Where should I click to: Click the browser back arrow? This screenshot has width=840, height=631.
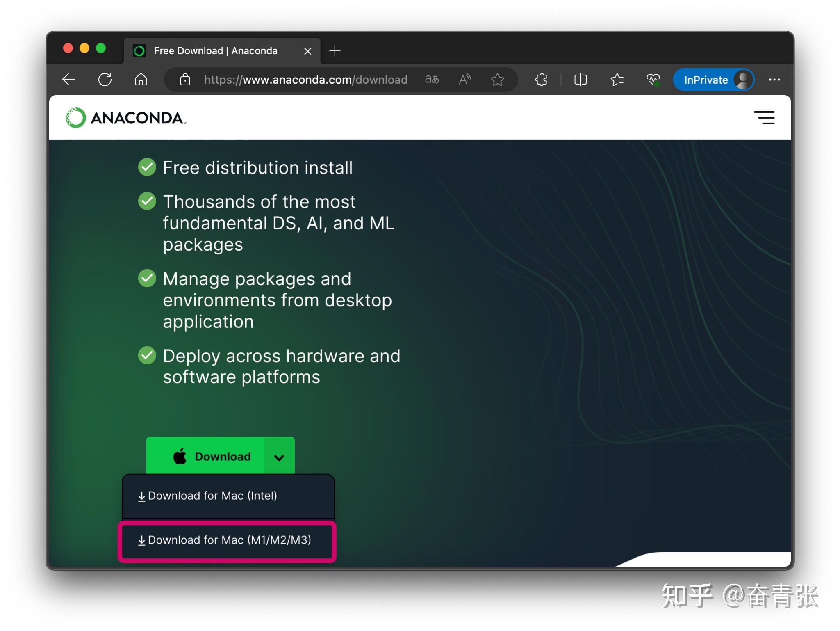pyautogui.click(x=68, y=80)
